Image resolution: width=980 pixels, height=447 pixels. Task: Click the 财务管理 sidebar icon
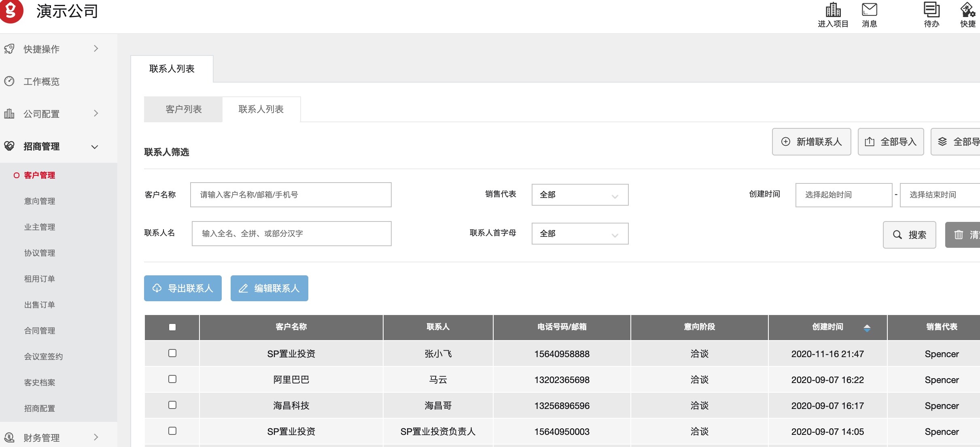[9, 437]
